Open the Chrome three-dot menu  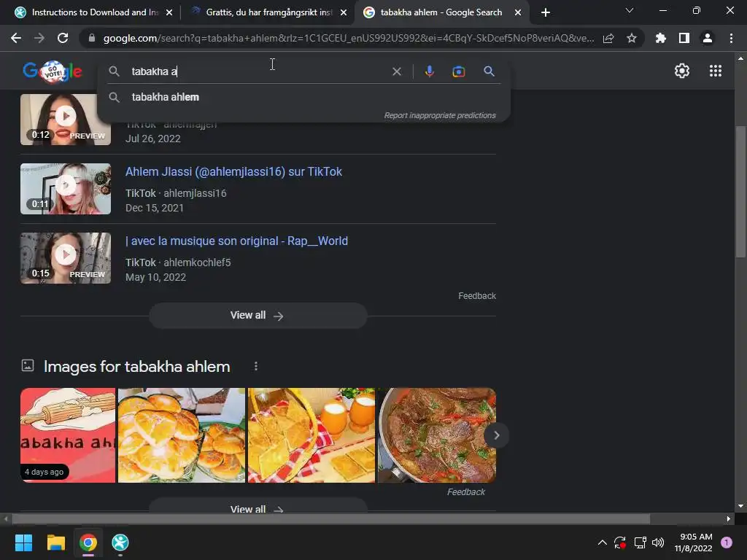point(731,38)
